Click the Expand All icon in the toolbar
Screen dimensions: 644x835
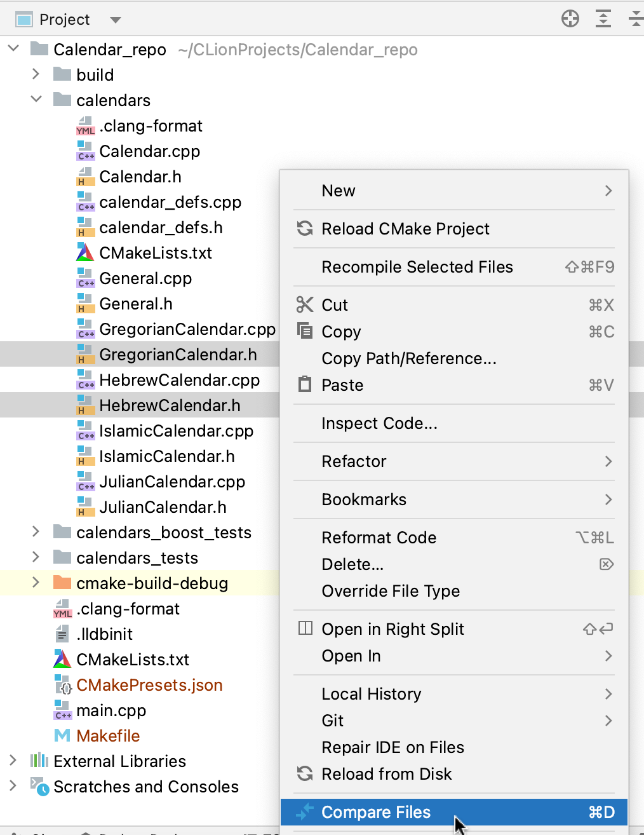pyautogui.click(x=603, y=18)
